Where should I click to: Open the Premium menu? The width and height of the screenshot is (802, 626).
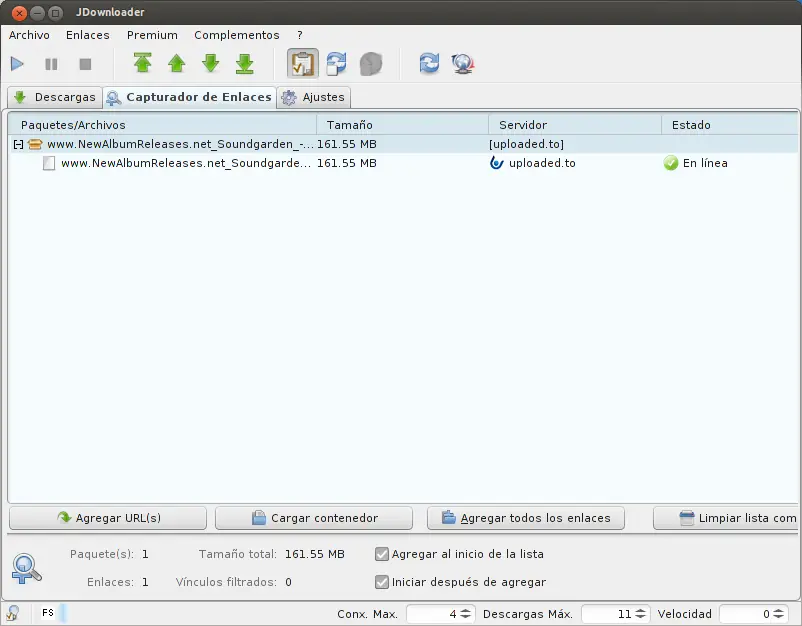[x=152, y=35]
